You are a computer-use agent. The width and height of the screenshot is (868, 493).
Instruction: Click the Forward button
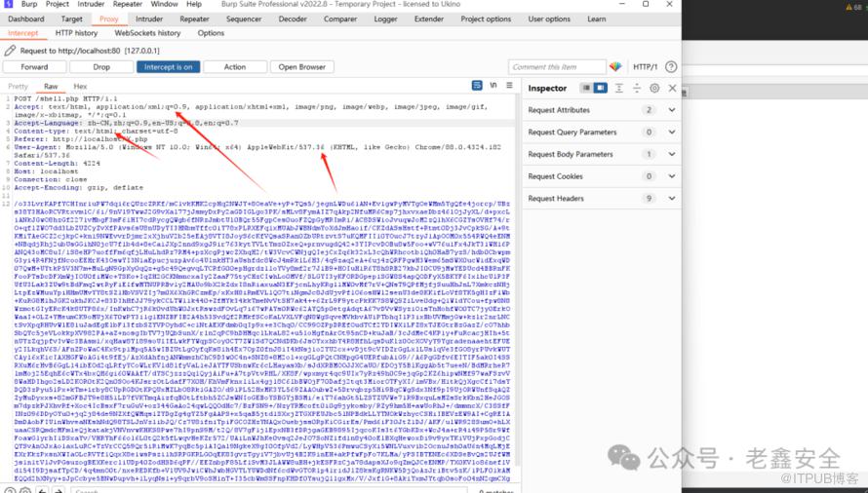pos(34,67)
